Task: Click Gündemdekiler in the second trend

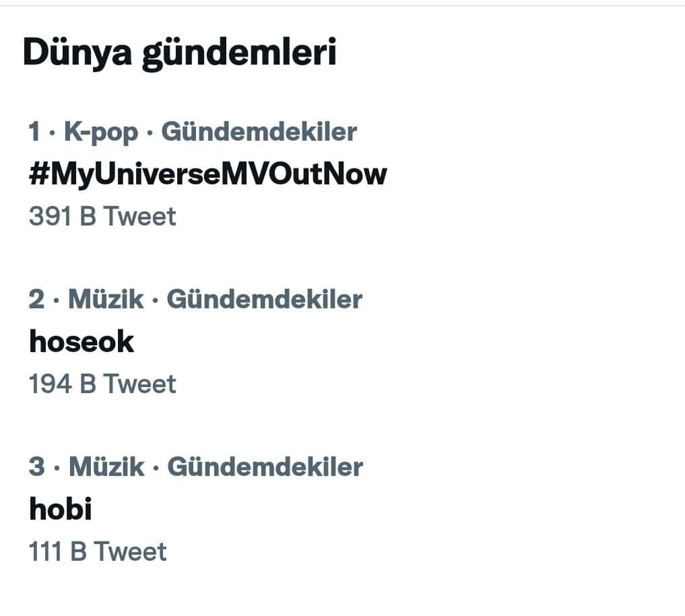Action: click(264, 300)
